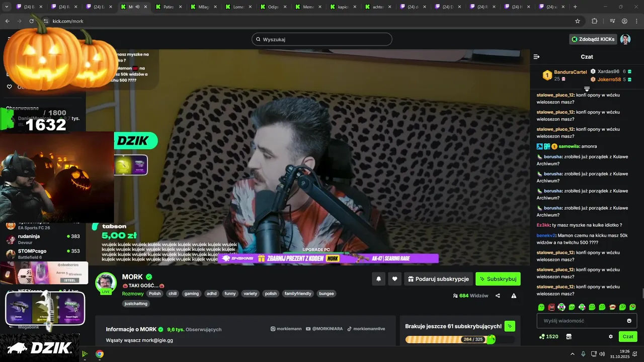The width and height of the screenshot is (644, 362).
Task: Reload the page in the browser
Action: 32,21
